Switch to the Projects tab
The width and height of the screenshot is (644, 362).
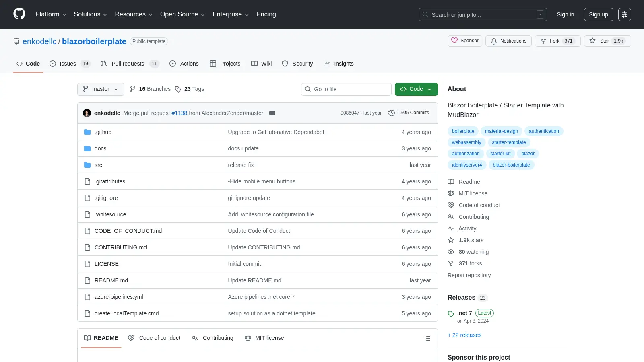point(225,64)
